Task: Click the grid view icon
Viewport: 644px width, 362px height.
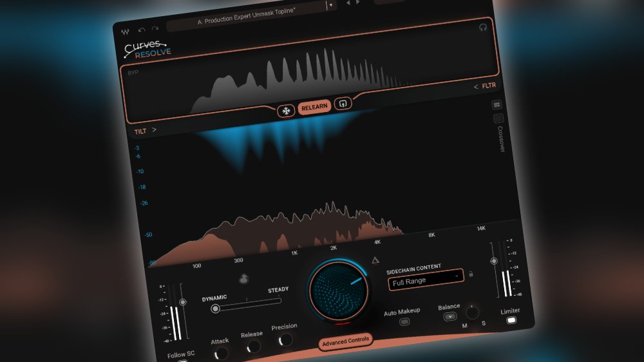Action: pos(497,105)
